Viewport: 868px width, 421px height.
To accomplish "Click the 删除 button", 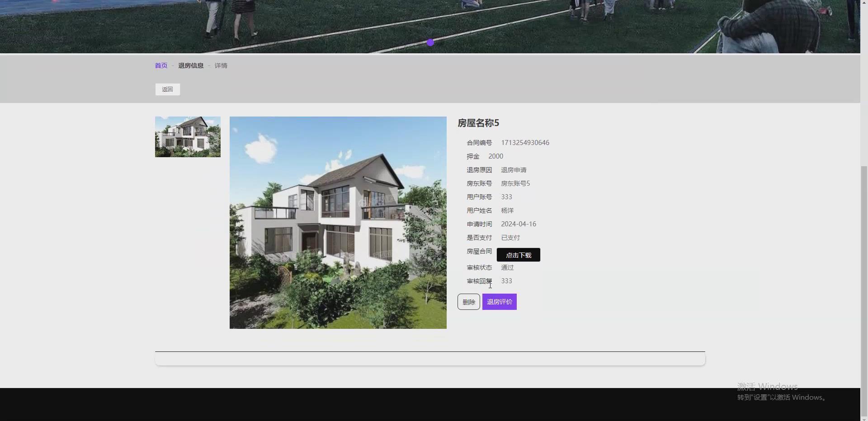I will tap(469, 302).
